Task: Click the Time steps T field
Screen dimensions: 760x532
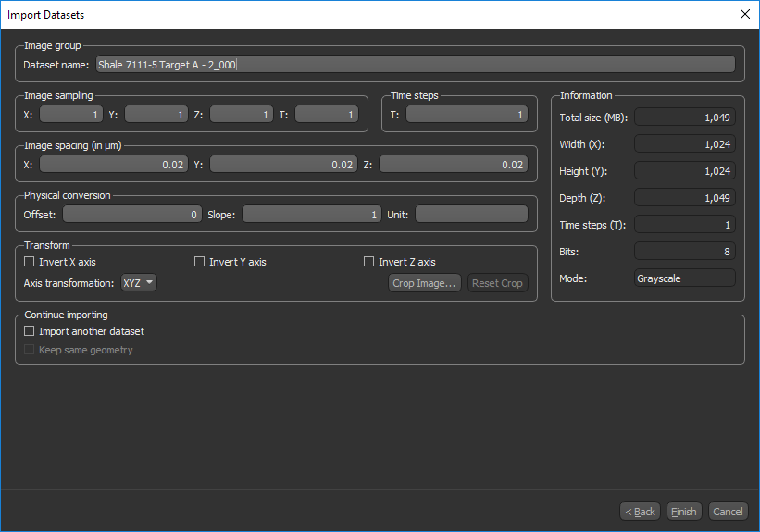Action: point(466,115)
